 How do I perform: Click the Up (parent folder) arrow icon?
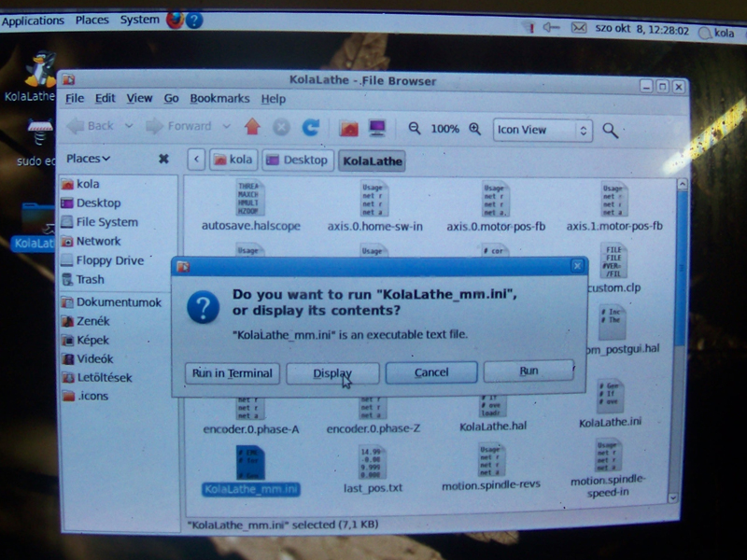pos(252,127)
